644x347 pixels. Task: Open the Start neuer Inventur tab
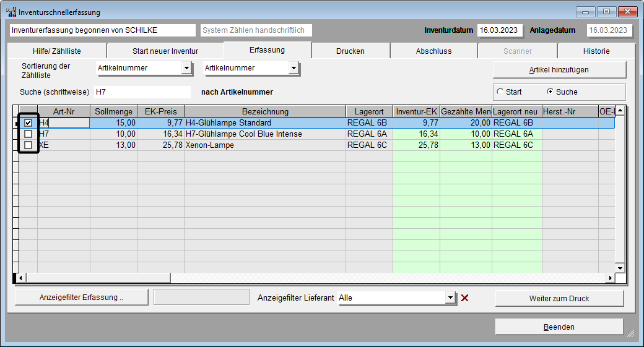[165, 51]
